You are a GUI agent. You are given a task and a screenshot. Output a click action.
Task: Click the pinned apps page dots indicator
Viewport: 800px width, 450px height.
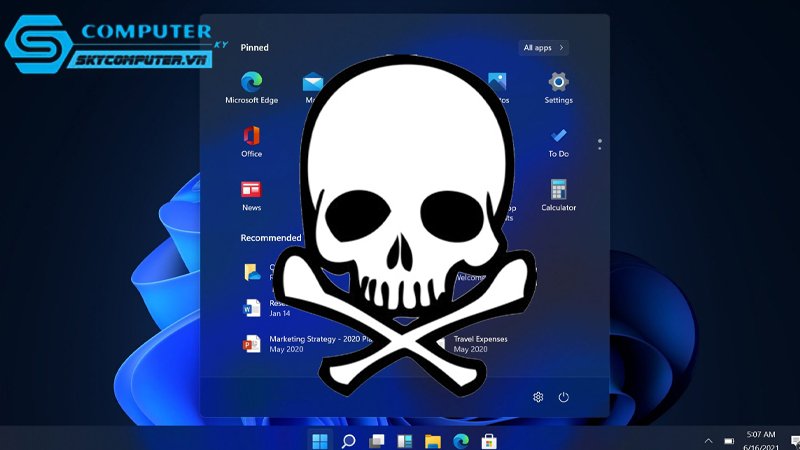(599, 144)
